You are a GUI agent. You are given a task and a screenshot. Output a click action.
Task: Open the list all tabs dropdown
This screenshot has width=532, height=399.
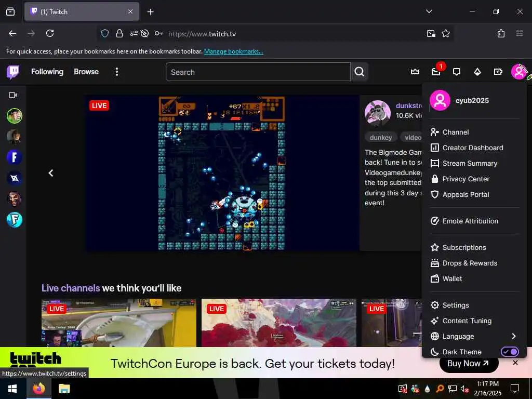pos(429,11)
